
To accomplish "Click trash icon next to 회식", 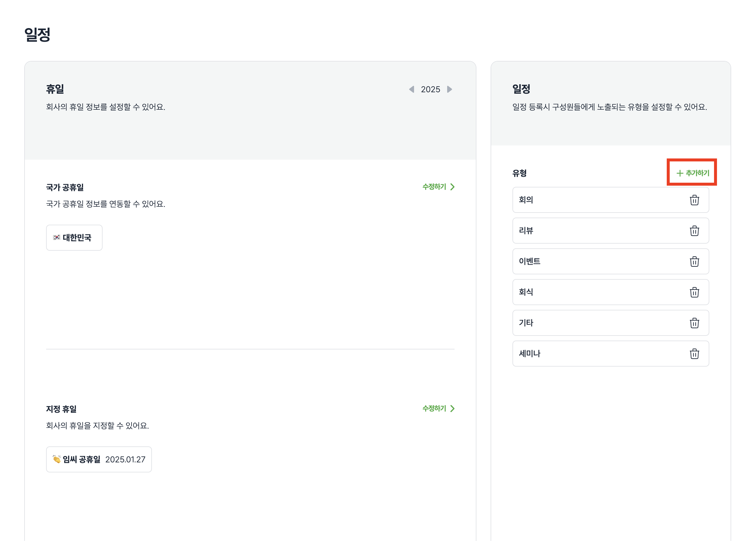I will [694, 292].
